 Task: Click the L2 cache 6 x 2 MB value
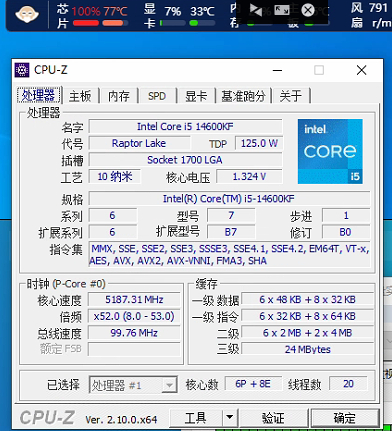click(x=307, y=333)
